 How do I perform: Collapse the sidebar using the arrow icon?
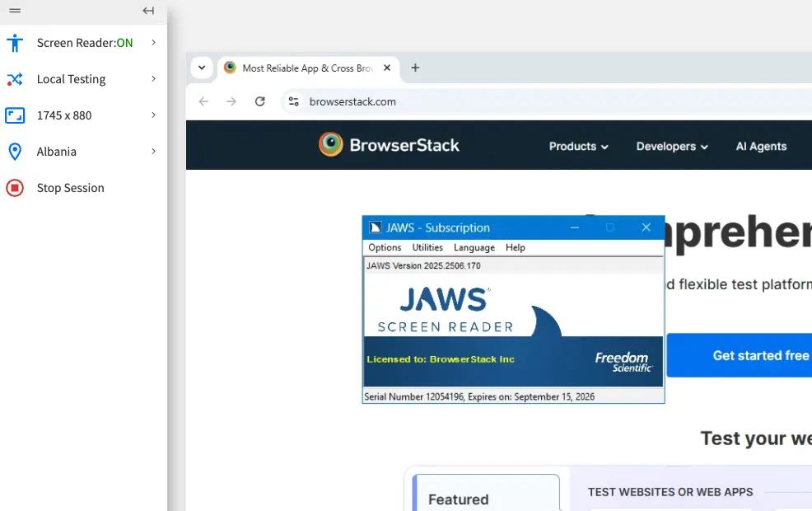tap(148, 11)
